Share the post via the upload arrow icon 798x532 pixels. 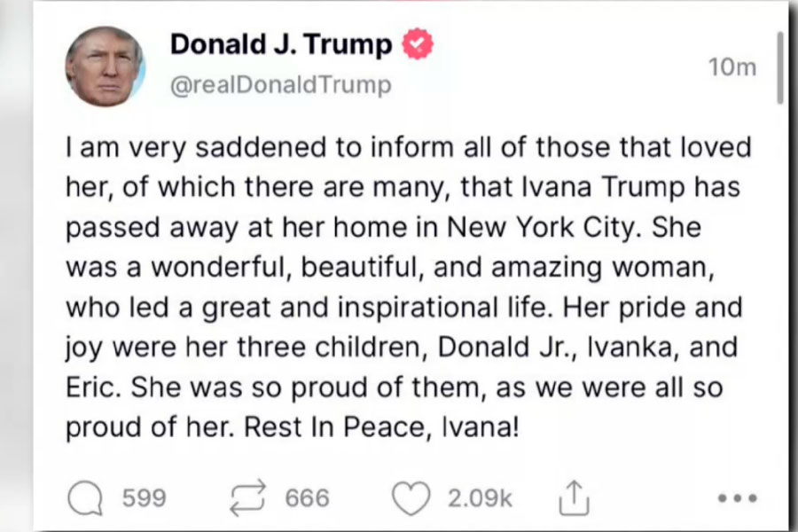(575, 498)
